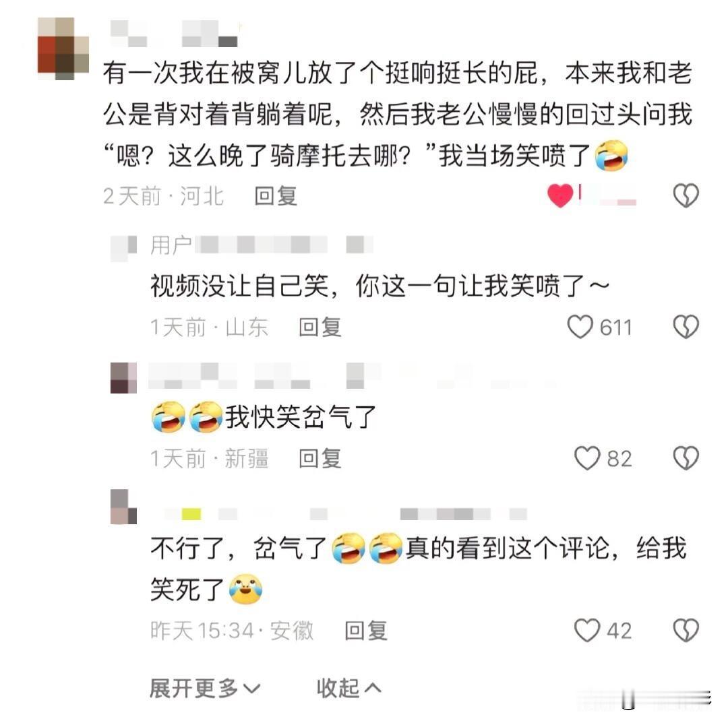Reply to the Anhui comment

[x=366, y=631]
